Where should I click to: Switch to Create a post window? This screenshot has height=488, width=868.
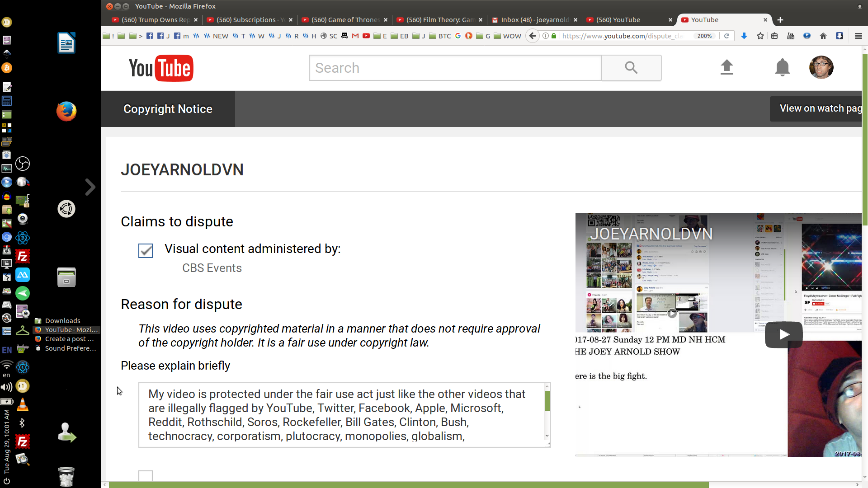coord(66,339)
